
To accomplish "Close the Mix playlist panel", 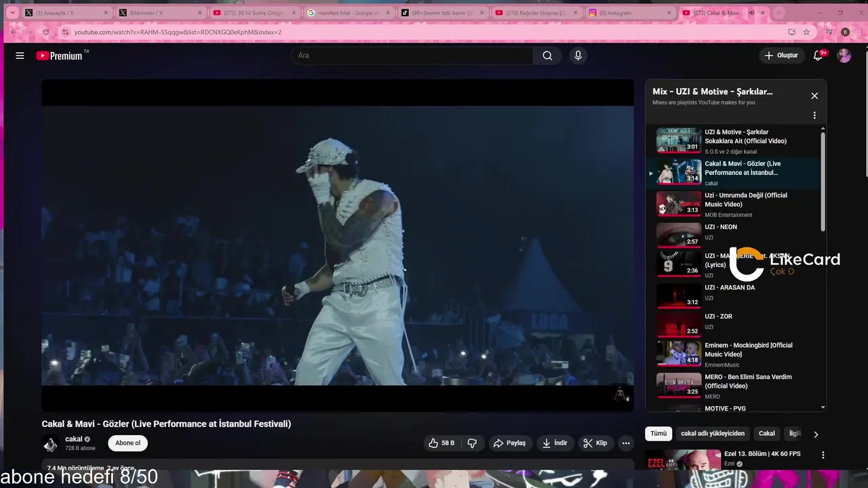I will point(814,96).
